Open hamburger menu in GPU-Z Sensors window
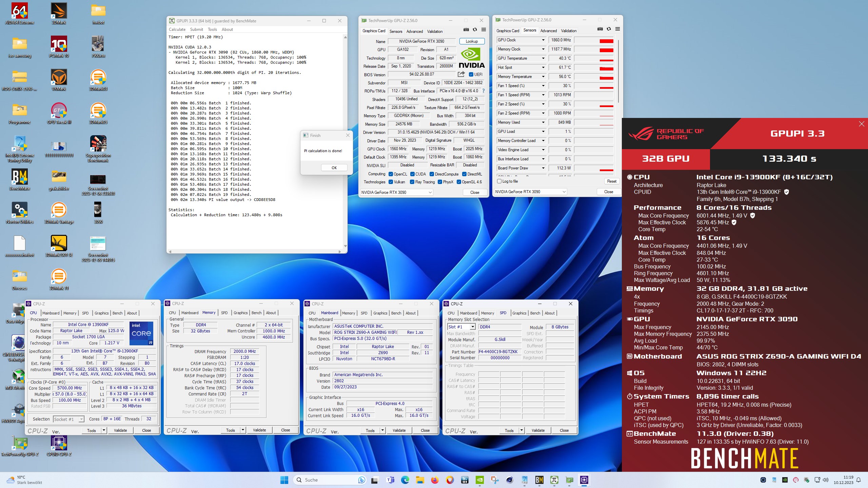Viewport: 868px width, 488px height. click(x=617, y=29)
